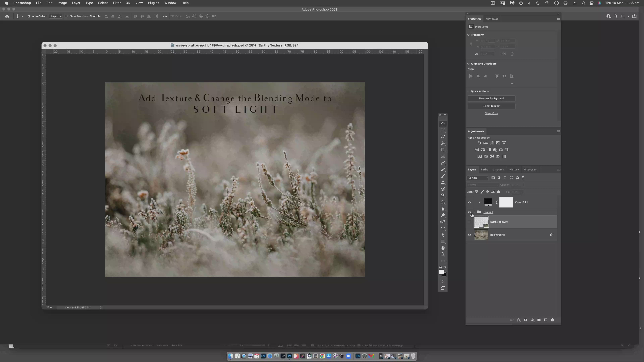
Task: Select the Hand tool
Action: (x=443, y=248)
